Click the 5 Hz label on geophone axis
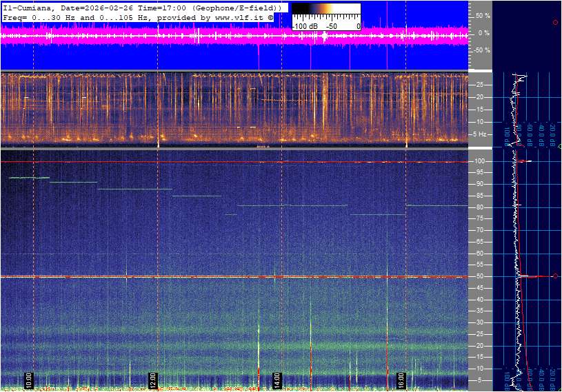This screenshot has width=562, height=392. [481, 134]
